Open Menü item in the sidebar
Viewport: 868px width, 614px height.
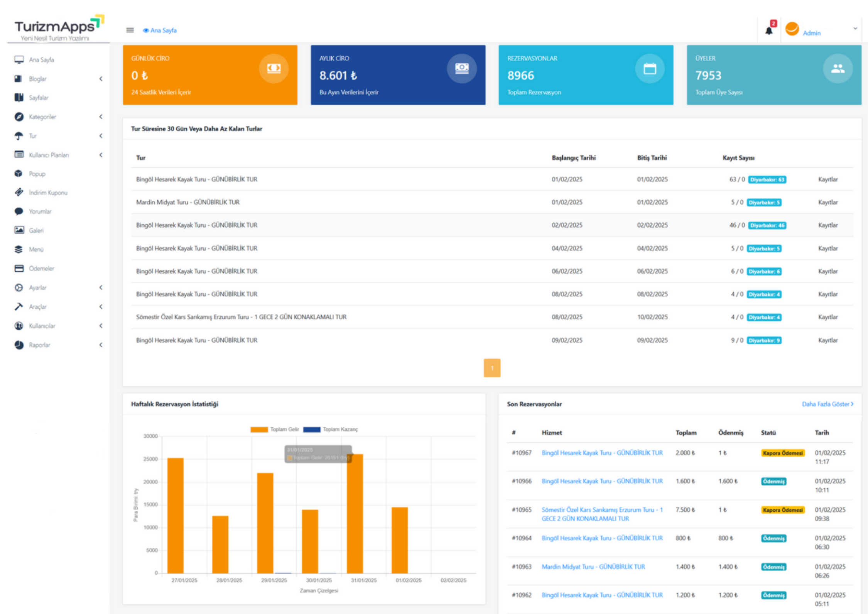36,249
